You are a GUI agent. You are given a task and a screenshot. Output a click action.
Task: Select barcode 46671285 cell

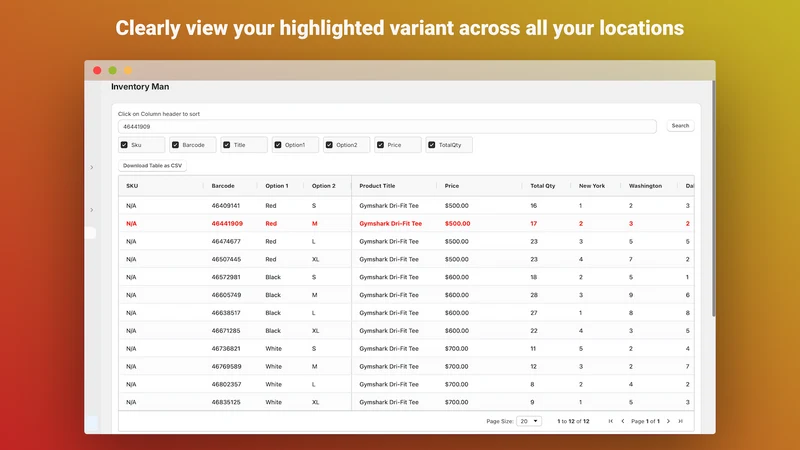(226, 331)
